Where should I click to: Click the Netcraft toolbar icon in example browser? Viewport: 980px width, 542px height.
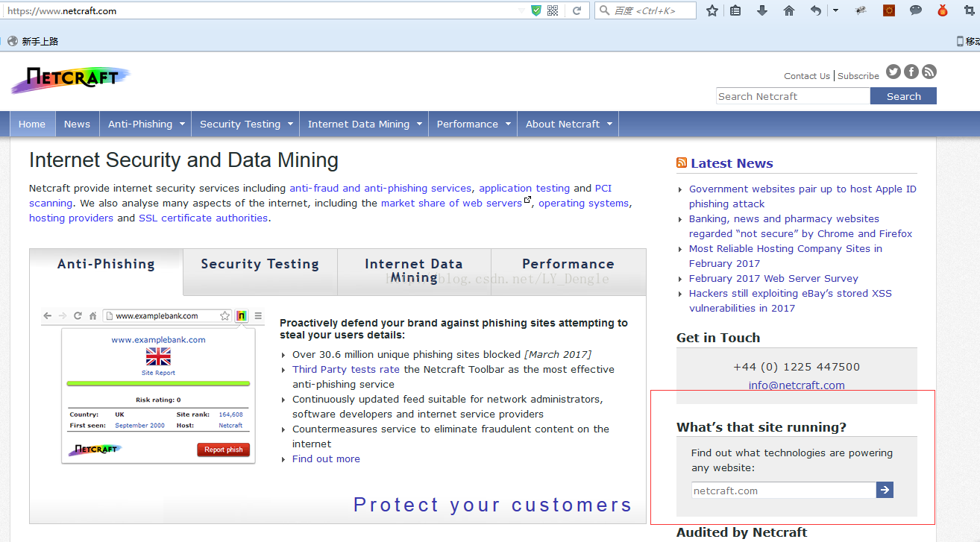(241, 316)
